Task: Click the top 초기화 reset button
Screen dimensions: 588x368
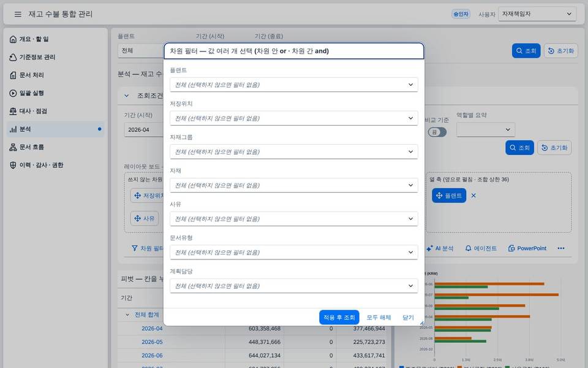Action: (560, 51)
